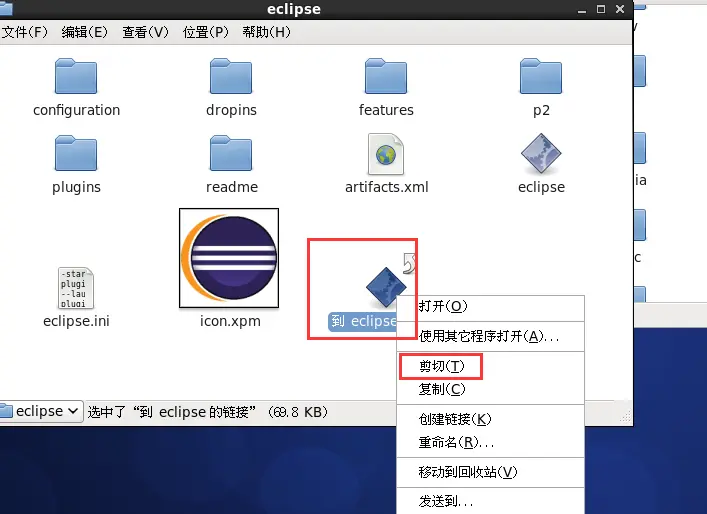Viewport: 707px width, 514px height.
Task: Choose 创建链接(K) in the context menu
Action: 491,419
